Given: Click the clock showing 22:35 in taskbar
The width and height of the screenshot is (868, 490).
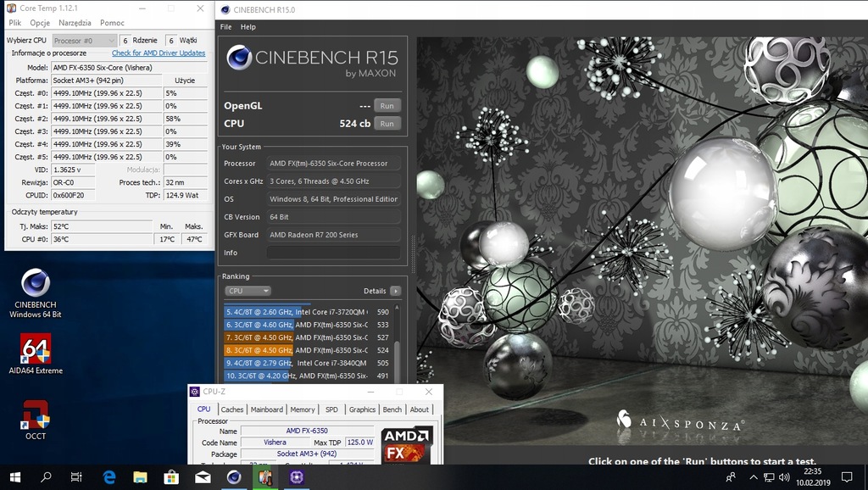Looking at the screenshot, I should click(x=812, y=471).
